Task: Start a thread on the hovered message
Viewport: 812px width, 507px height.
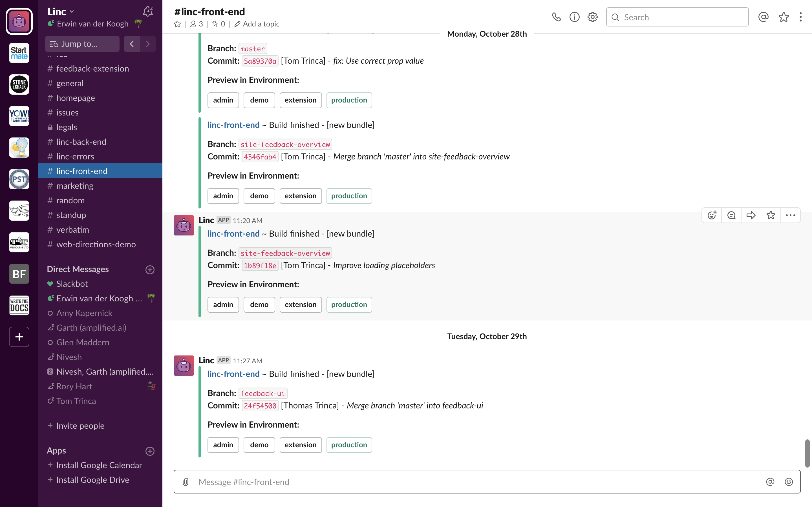Action: click(731, 215)
